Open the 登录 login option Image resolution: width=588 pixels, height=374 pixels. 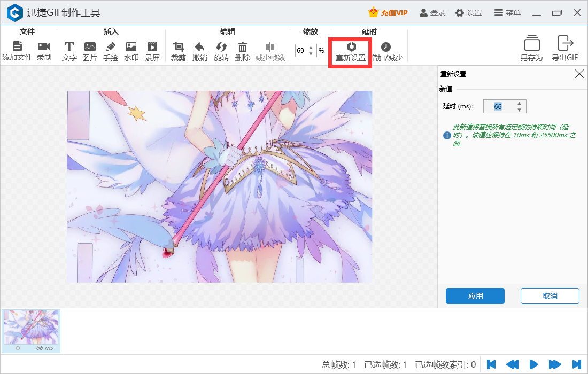(x=432, y=13)
